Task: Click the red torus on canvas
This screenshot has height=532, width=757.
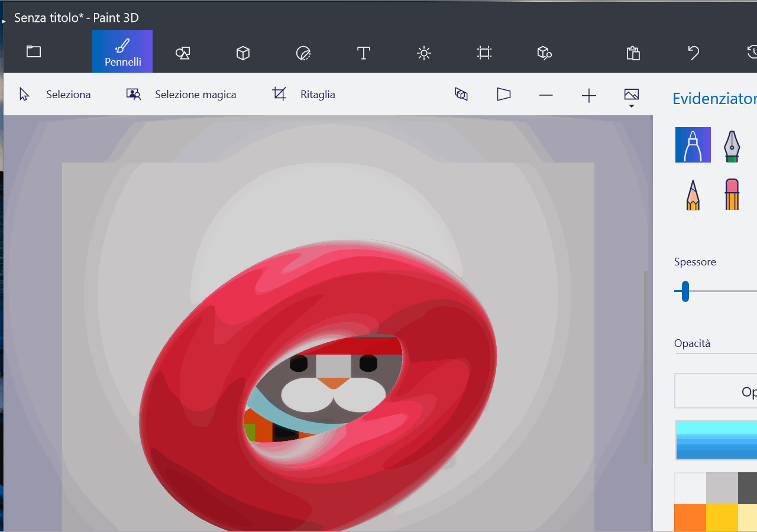Action: 195,366
